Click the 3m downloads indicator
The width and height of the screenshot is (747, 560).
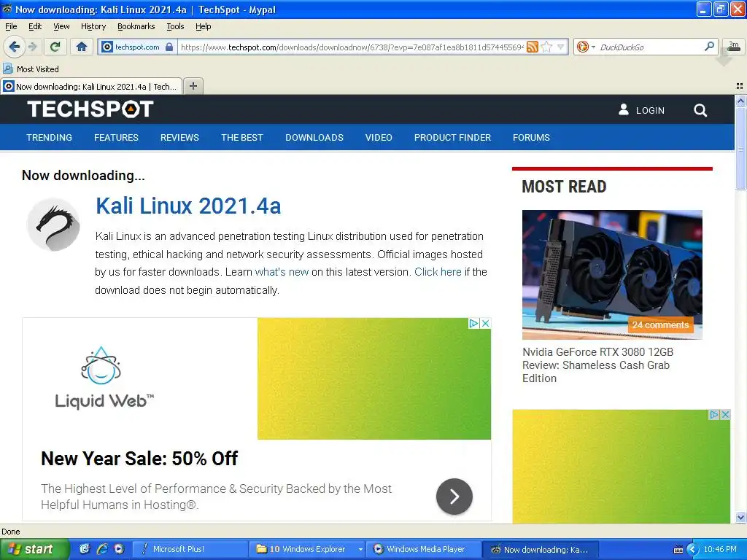734,46
